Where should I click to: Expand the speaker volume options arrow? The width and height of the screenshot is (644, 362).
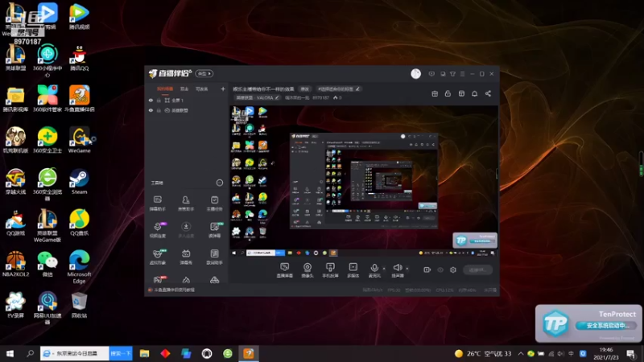407,269
